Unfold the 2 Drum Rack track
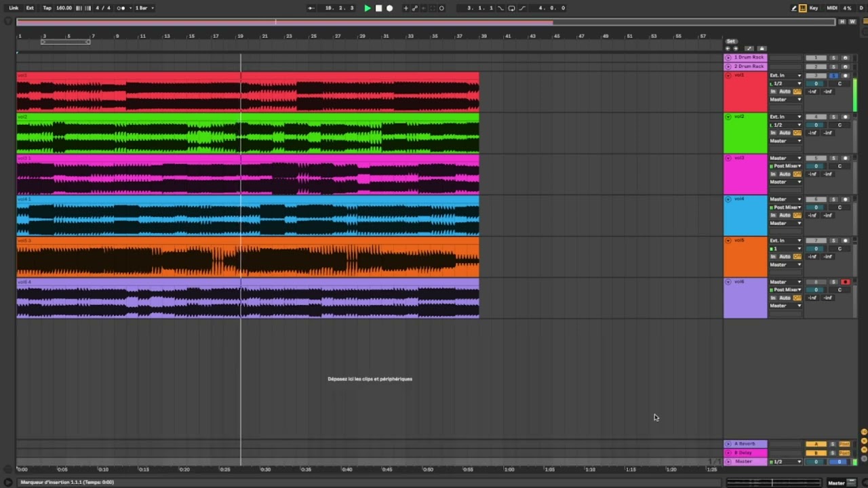 point(728,66)
